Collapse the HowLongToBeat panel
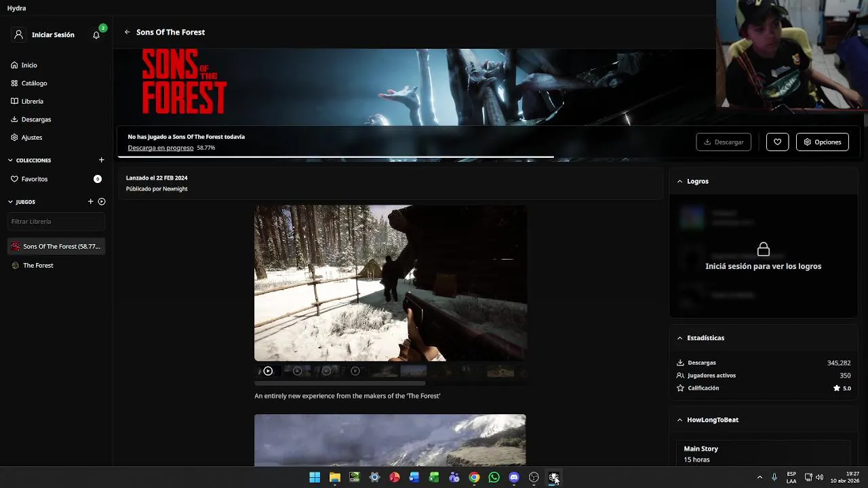Viewport: 868px width, 488px height. [x=680, y=420]
